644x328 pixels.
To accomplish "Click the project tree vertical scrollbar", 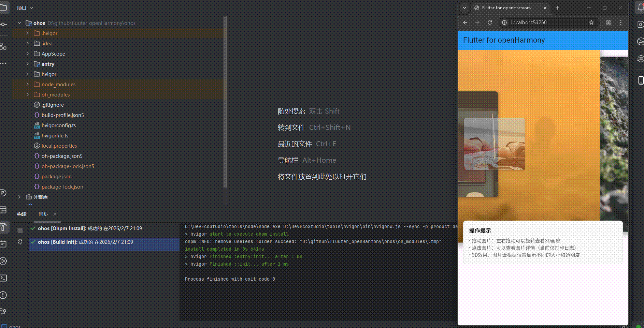I will 225,102.
